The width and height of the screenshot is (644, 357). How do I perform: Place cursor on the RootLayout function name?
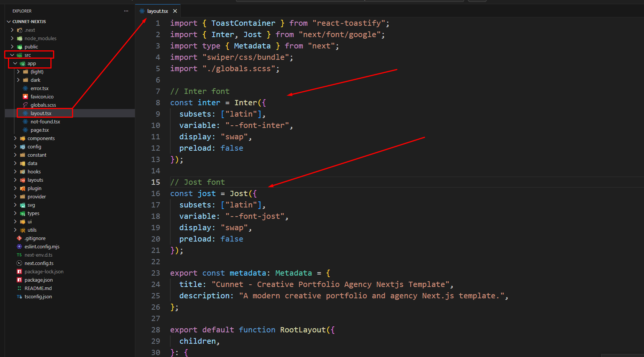[x=303, y=330]
